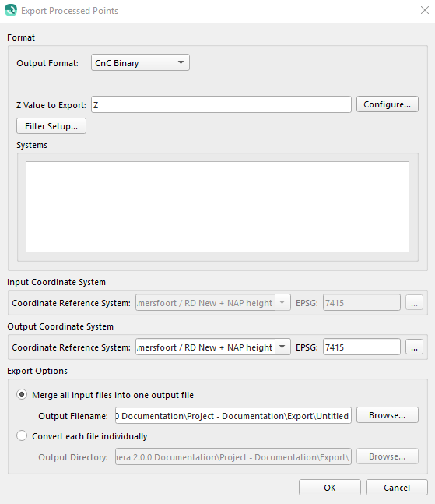
Task: Cancel the export dialog
Action: tap(397, 488)
